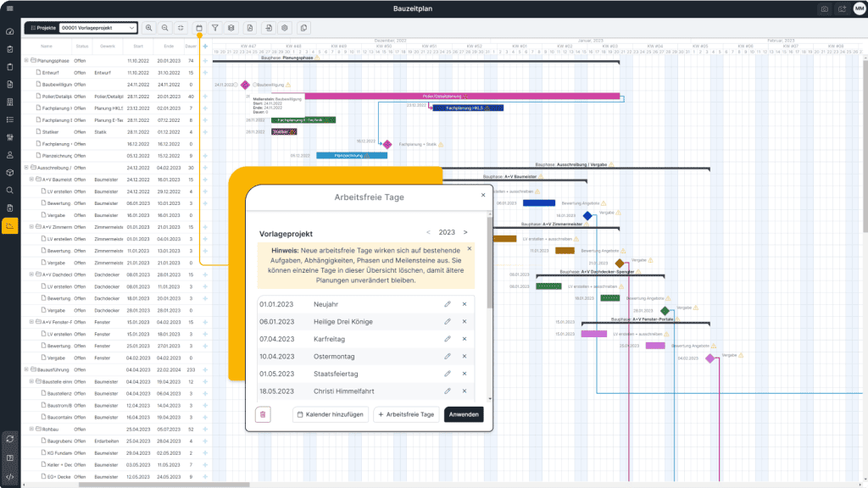Open the 00001 Vorlageprojekt project dropdown

click(97, 28)
